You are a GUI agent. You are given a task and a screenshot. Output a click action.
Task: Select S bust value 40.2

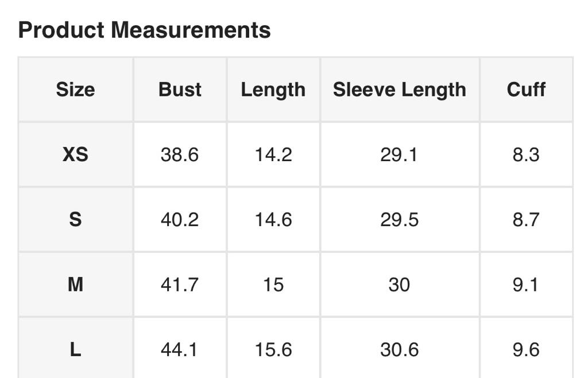point(180,219)
